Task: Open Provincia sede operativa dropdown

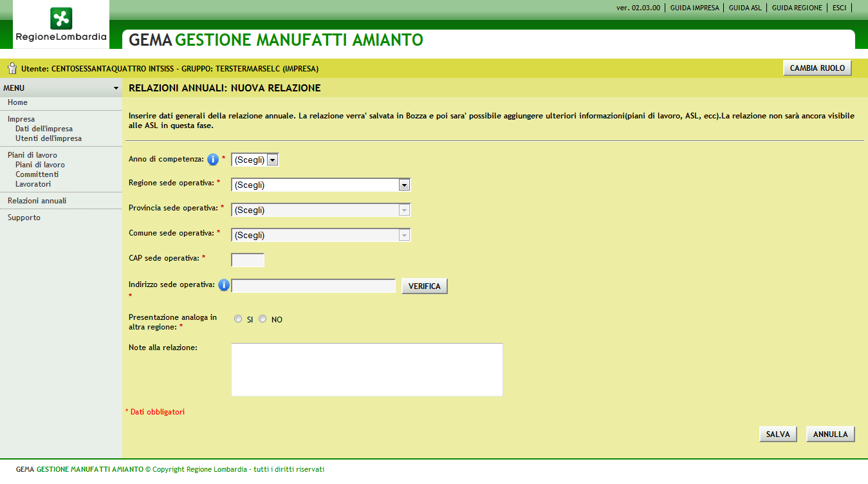Action: pyautogui.click(x=320, y=210)
